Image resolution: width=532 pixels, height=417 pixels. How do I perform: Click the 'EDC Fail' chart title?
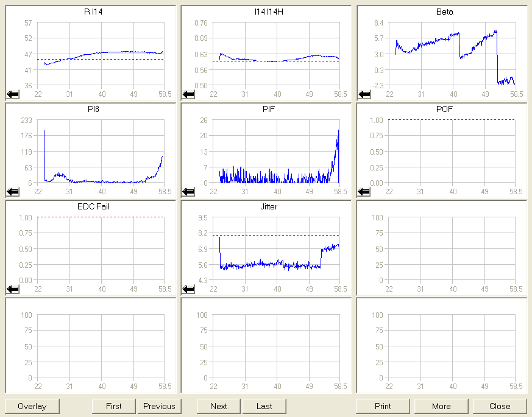[93, 206]
